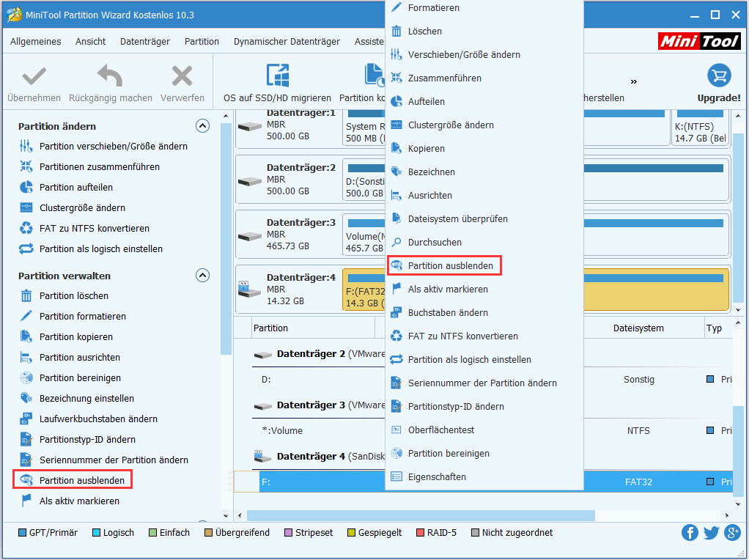
Task: Click the sidebar Partition ausblenden eye icon
Action: click(x=26, y=480)
